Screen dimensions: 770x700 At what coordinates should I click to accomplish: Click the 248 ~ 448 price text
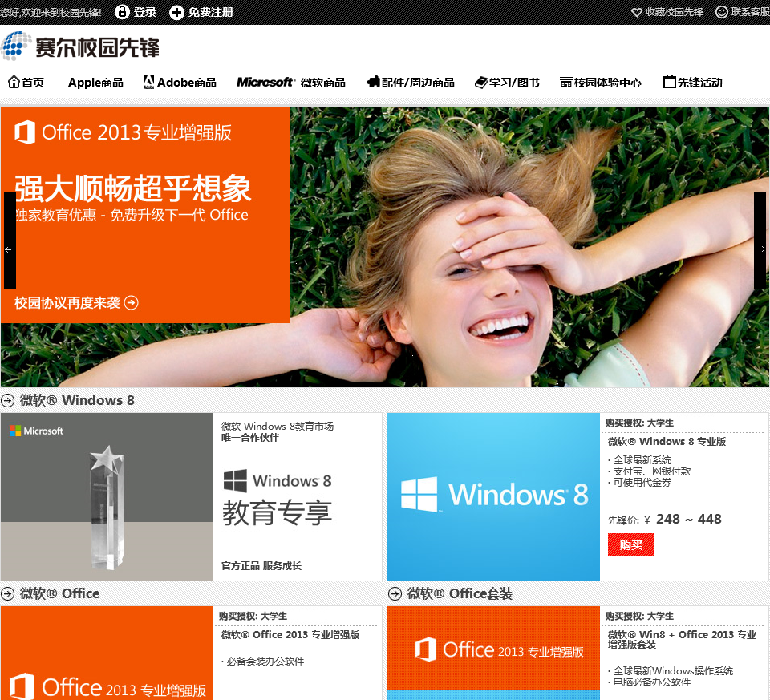click(x=688, y=520)
